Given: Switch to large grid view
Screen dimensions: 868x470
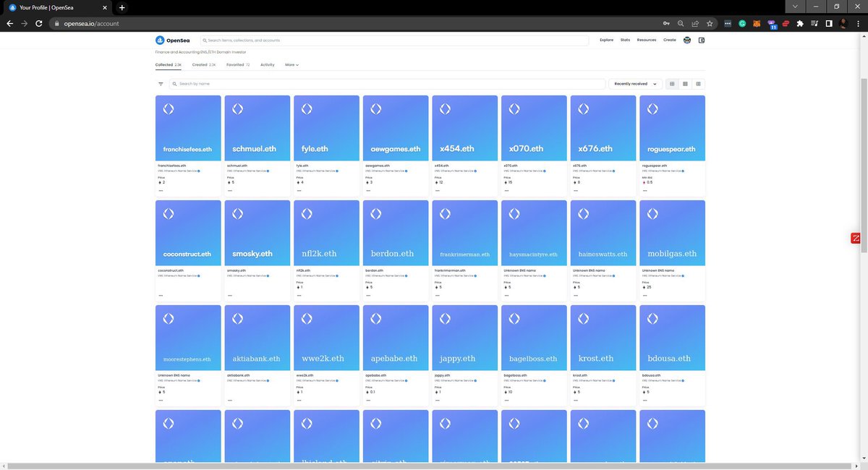Looking at the screenshot, I should point(672,84).
